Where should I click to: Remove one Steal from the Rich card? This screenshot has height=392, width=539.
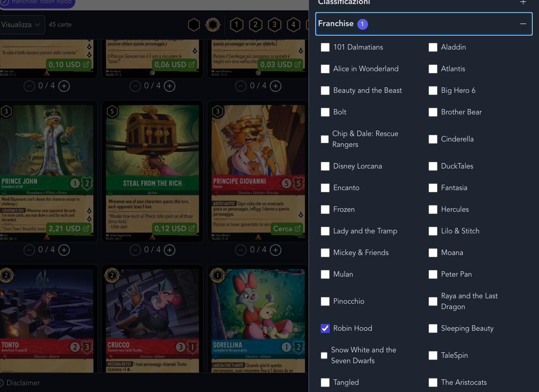pos(135,250)
